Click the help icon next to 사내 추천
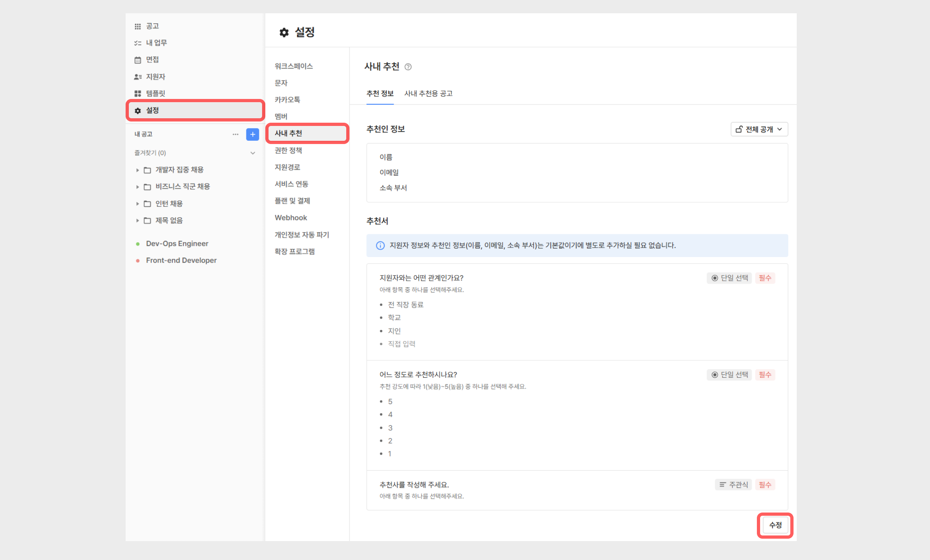The width and height of the screenshot is (930, 560). [408, 67]
